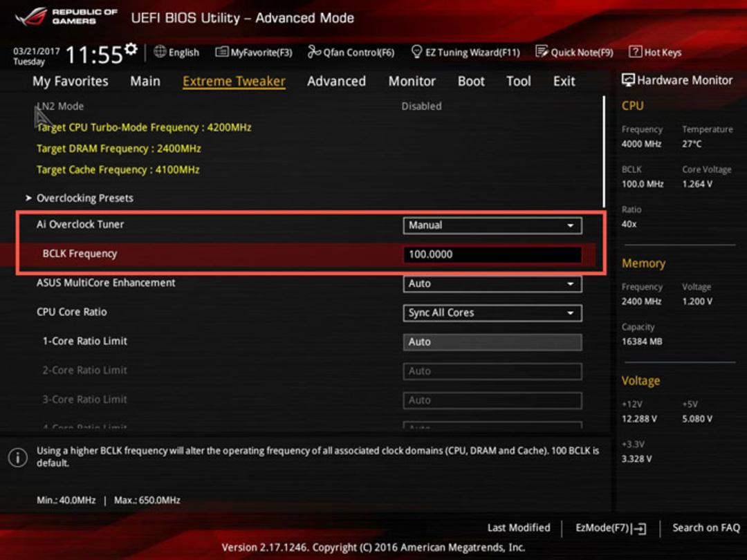
Task: Click the 03/21/2017 date text
Action: point(36,51)
